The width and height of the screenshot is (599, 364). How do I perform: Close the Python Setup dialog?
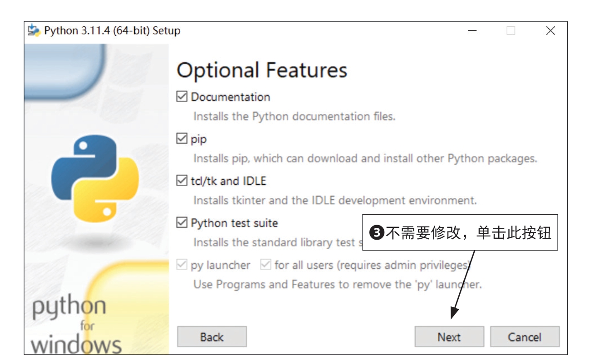550,30
